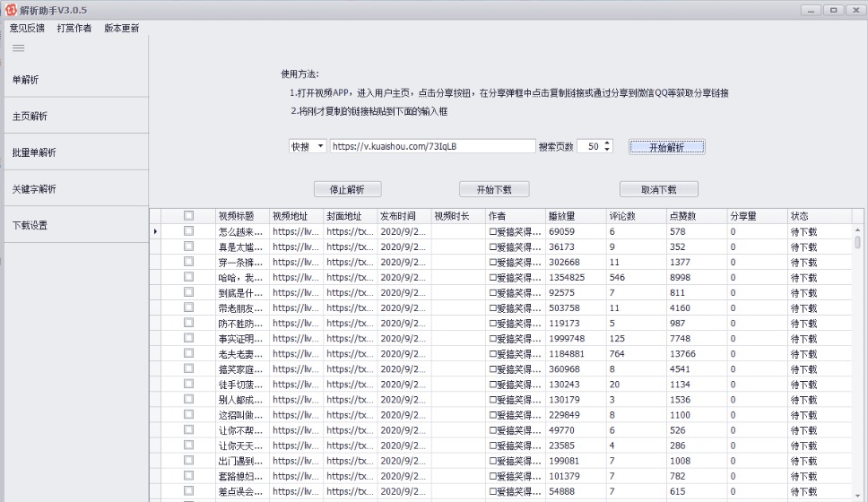The height and width of the screenshot is (502, 868).
Task: Focus the kuaishou URL input field
Action: pyautogui.click(x=433, y=146)
